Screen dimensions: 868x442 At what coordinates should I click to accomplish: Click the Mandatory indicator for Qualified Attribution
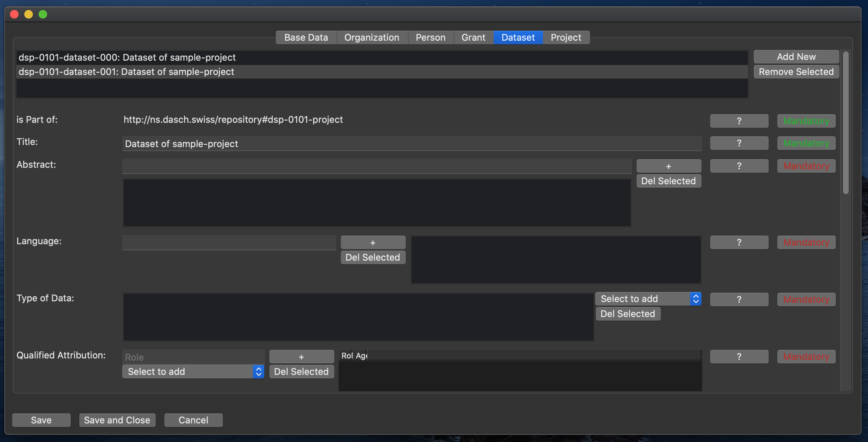[806, 357]
